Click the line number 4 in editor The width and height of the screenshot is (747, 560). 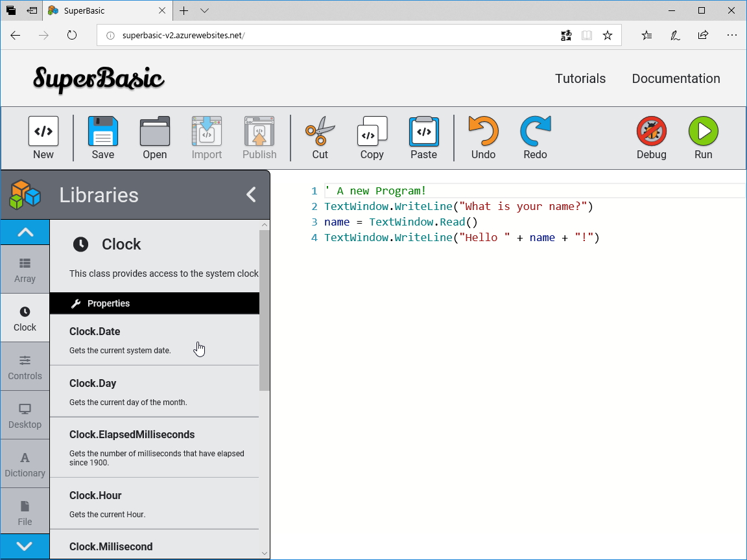point(314,238)
